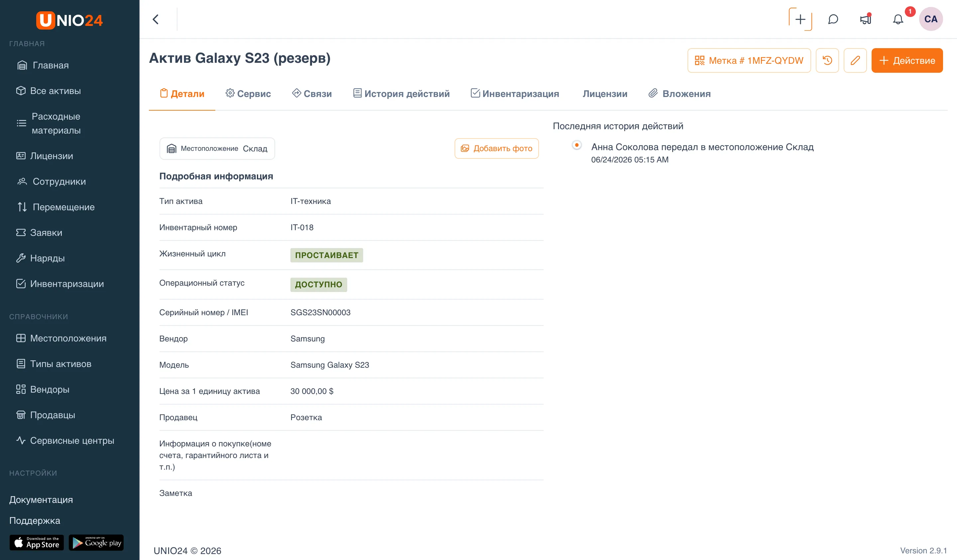Click the Местоположение Склад chip
This screenshot has width=957, height=560.
click(217, 148)
